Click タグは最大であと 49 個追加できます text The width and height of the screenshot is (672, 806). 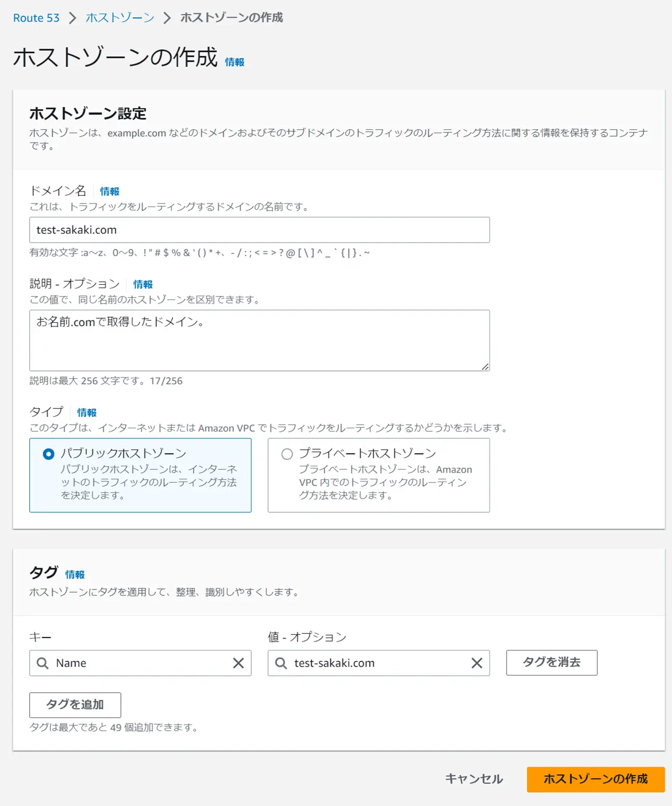[114, 727]
